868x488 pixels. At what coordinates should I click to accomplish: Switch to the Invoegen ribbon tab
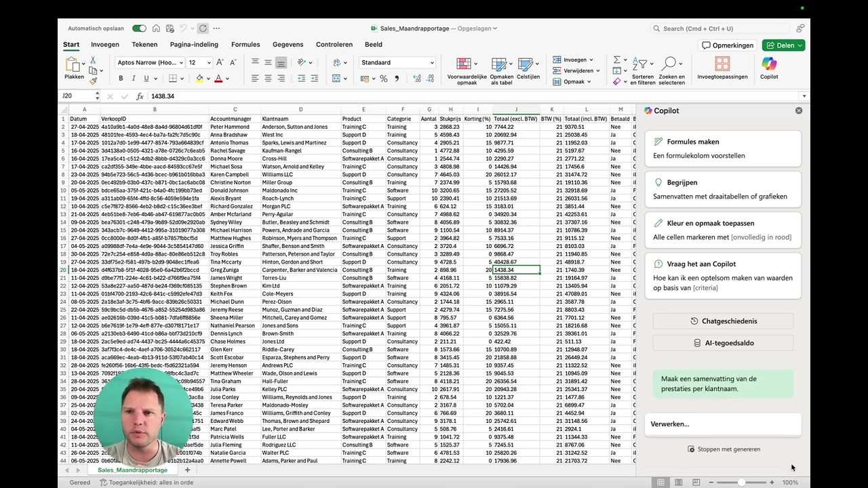coord(105,45)
